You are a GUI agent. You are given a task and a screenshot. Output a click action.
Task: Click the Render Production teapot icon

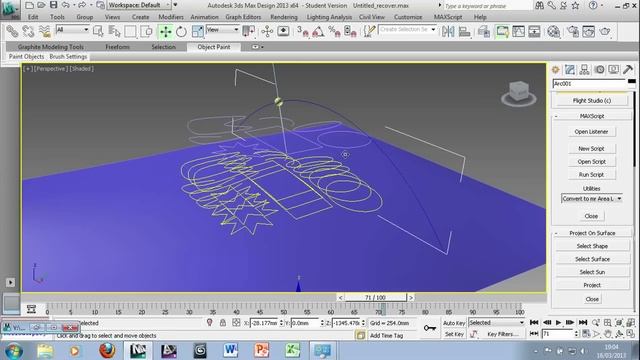click(x=605, y=31)
